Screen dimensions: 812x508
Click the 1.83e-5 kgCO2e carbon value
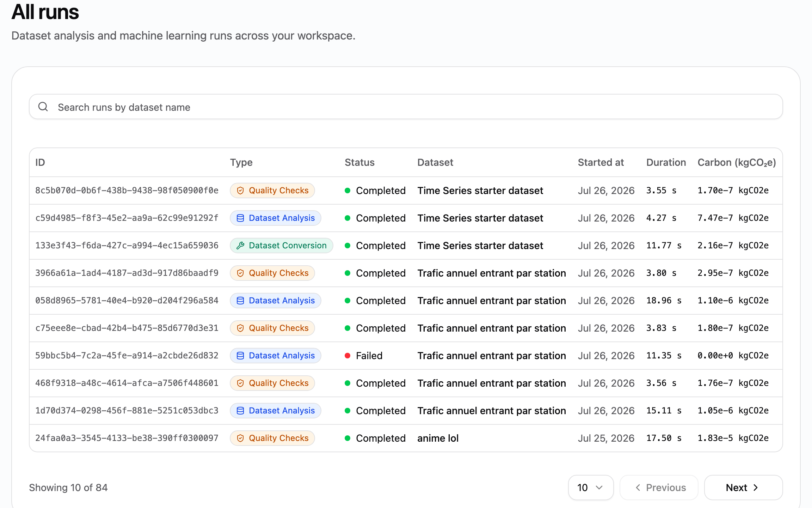pyautogui.click(x=733, y=438)
